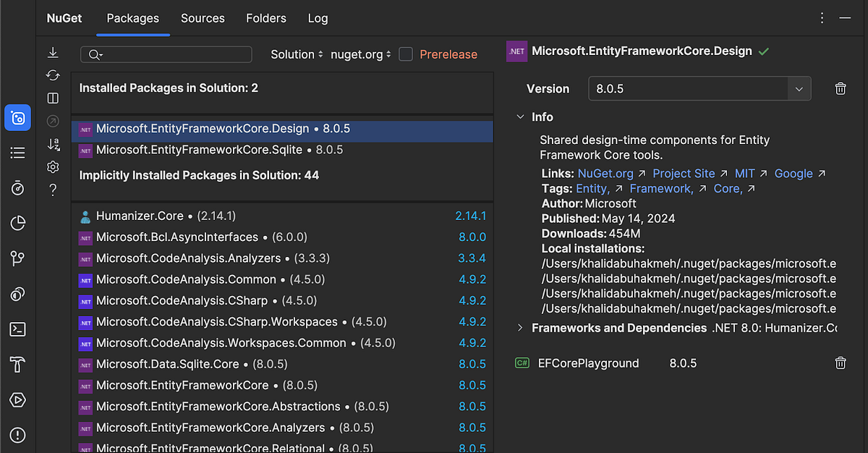Open the nuget.org source selector

pyautogui.click(x=359, y=54)
